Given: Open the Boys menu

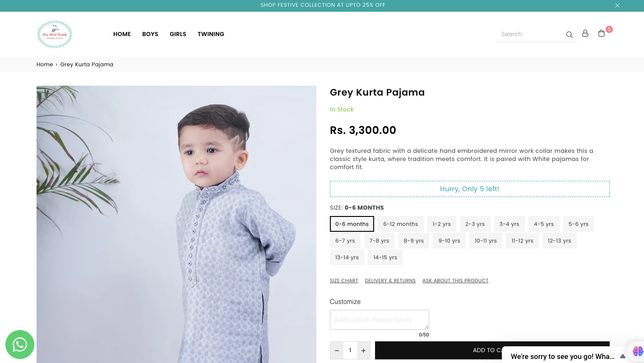Looking at the screenshot, I should coord(150,34).
